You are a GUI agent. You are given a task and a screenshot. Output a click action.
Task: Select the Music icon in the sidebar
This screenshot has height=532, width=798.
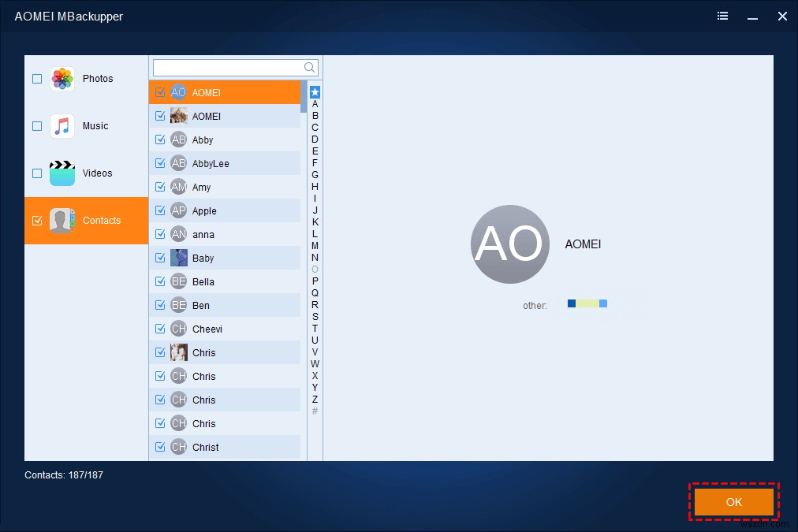tap(62, 125)
